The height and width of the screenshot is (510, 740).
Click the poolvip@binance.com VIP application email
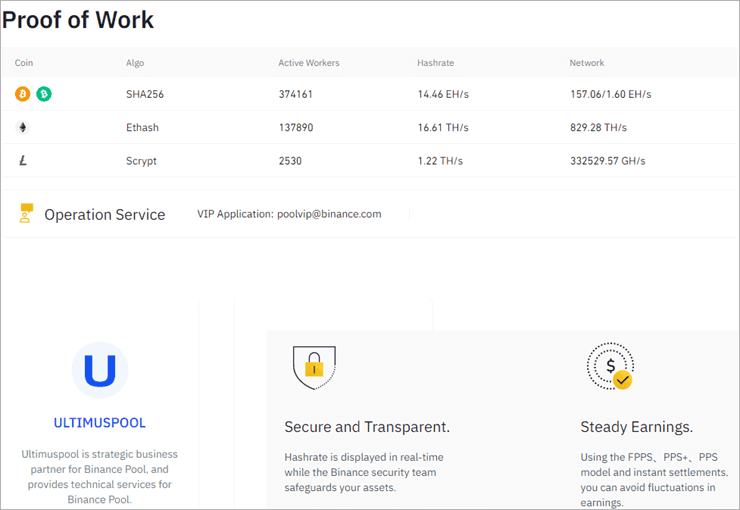[329, 214]
